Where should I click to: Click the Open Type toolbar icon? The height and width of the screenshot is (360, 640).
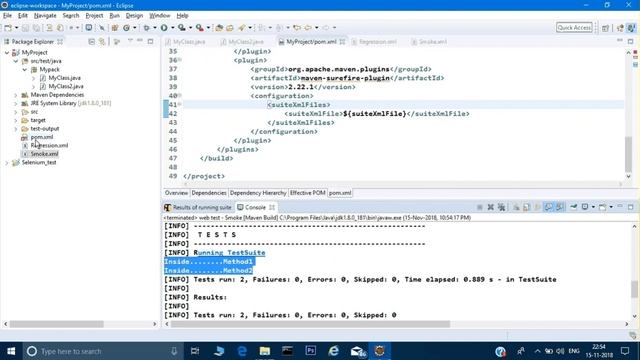point(219,28)
